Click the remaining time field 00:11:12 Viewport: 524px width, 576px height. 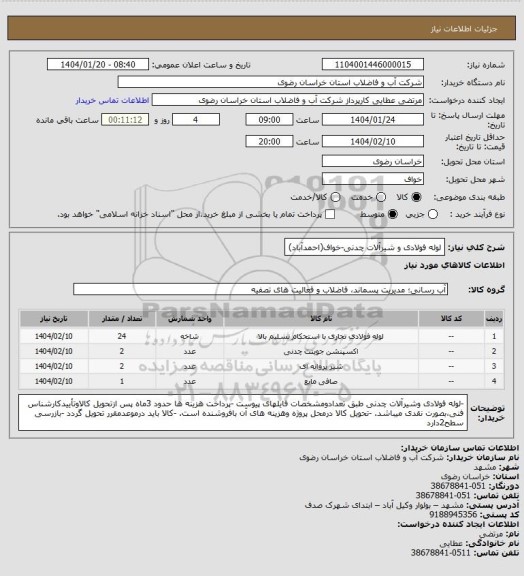(x=125, y=120)
